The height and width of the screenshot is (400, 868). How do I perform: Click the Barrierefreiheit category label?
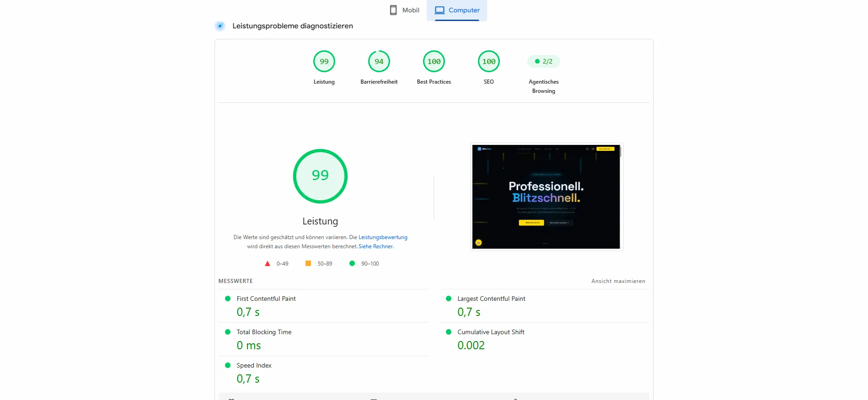point(379,82)
